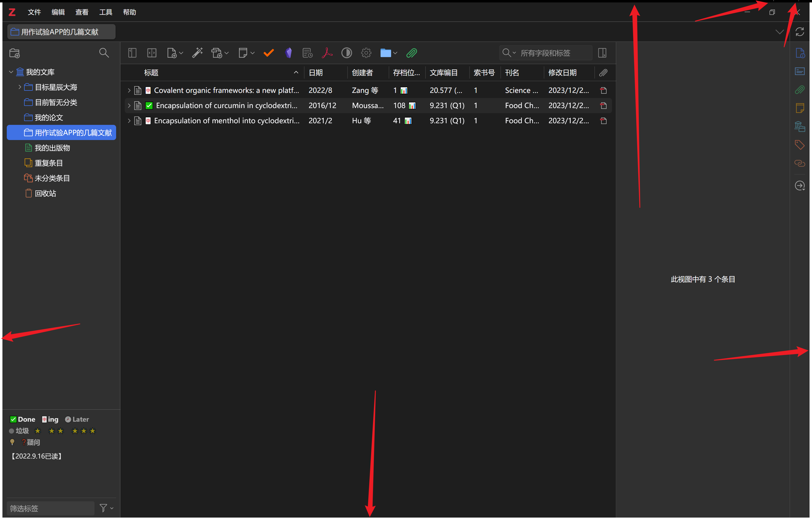This screenshot has width=812, height=520.
Task: Toggle the half-circle dark mode icon
Action: (346, 53)
